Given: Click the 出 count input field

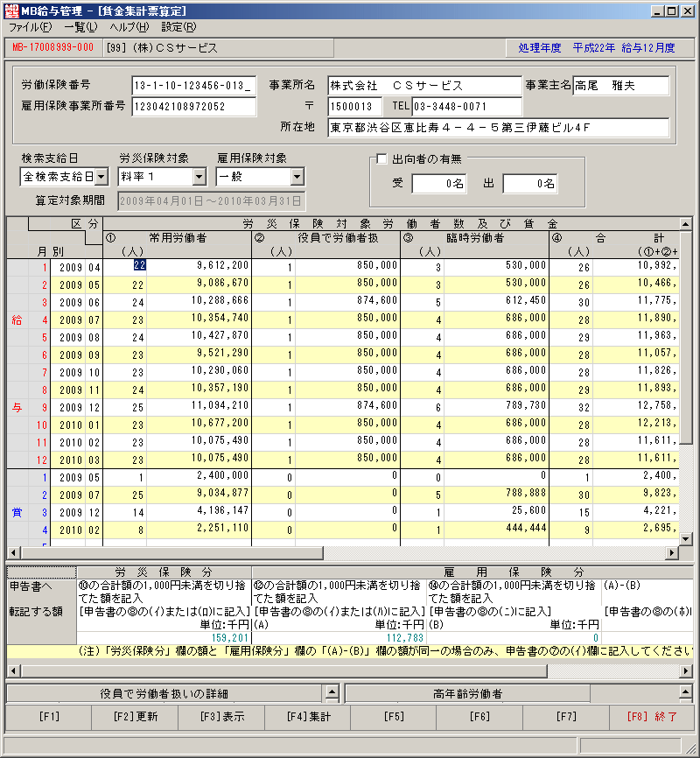Looking at the screenshot, I should [x=530, y=184].
